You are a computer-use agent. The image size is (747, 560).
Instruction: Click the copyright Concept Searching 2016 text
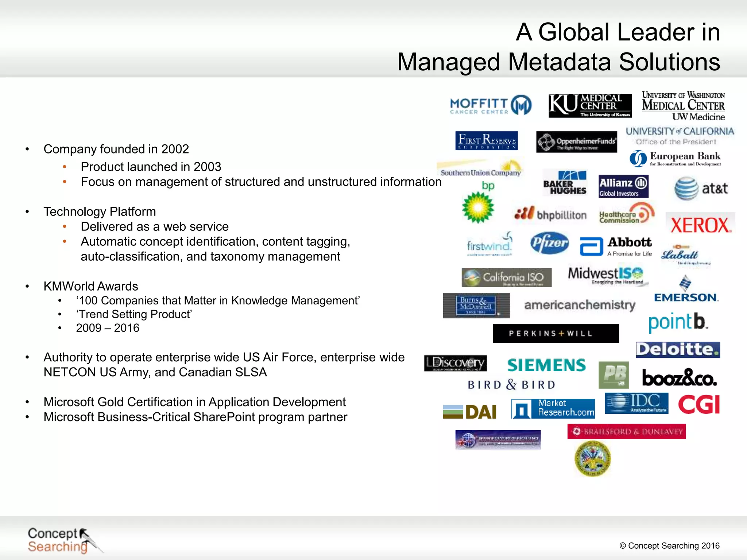(669, 546)
